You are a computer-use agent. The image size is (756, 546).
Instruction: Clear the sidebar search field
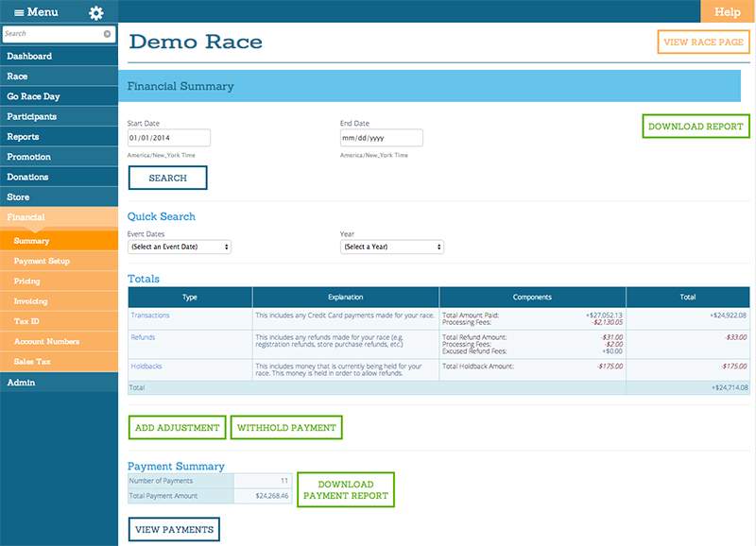click(107, 34)
